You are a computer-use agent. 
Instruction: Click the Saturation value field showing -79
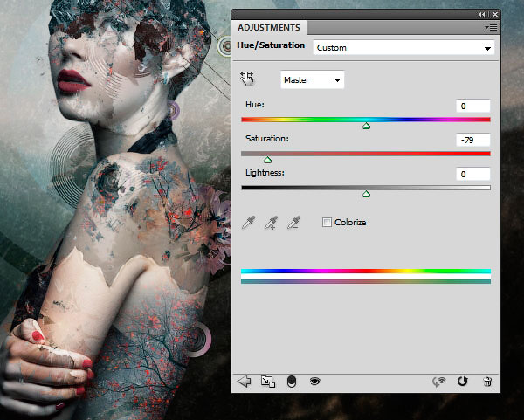click(472, 140)
